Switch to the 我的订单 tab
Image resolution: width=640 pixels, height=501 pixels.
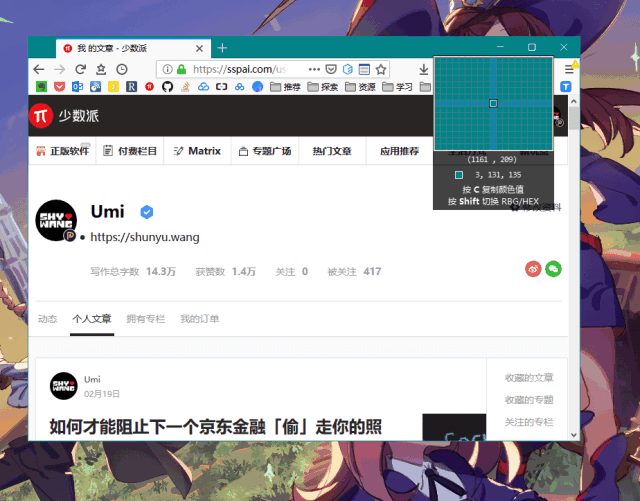click(200, 319)
